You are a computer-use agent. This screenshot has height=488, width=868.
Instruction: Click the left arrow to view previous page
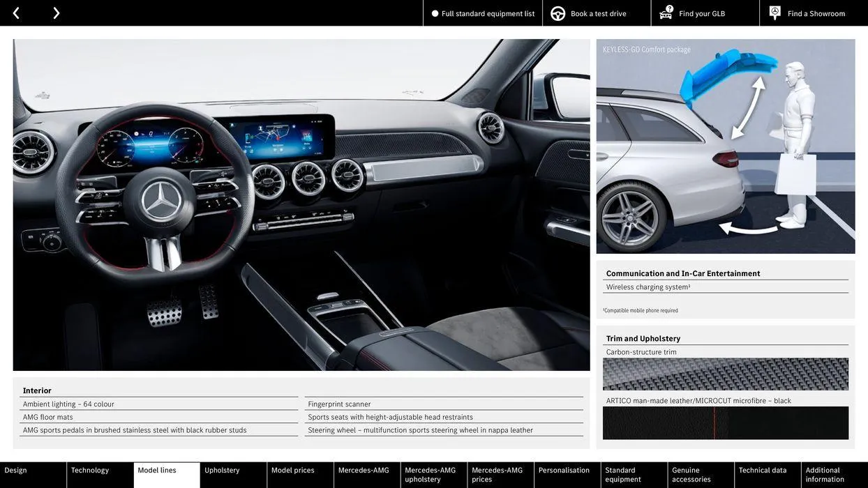(x=15, y=11)
